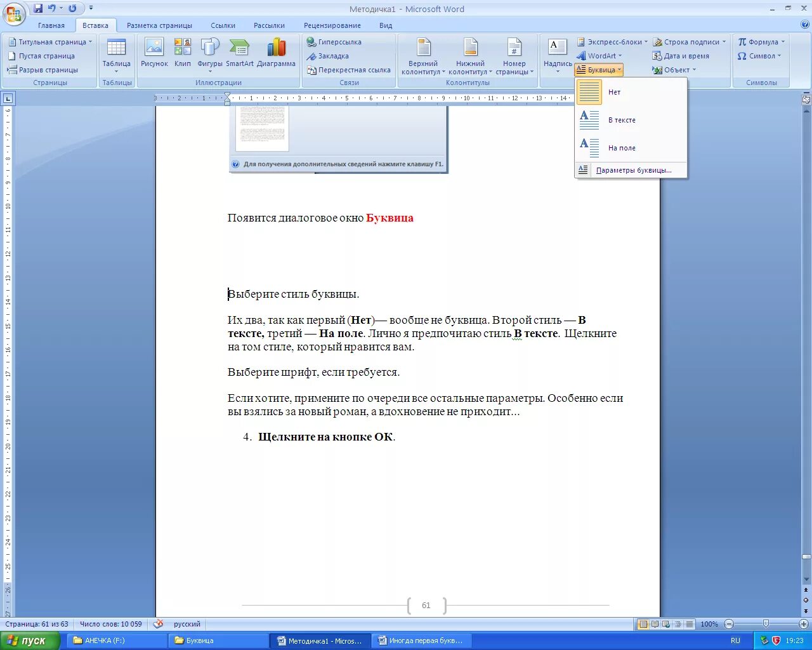Undo the last action
The width and height of the screenshot is (812, 650).
[x=52, y=8]
